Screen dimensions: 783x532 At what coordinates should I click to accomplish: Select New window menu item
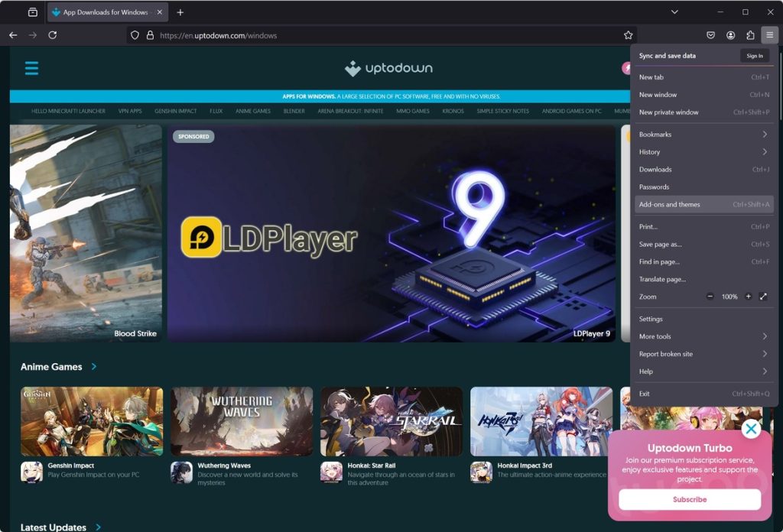tap(703, 94)
